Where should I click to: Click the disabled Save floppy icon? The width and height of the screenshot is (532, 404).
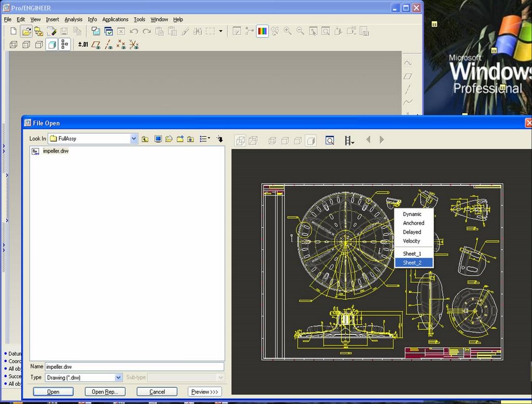64,31
